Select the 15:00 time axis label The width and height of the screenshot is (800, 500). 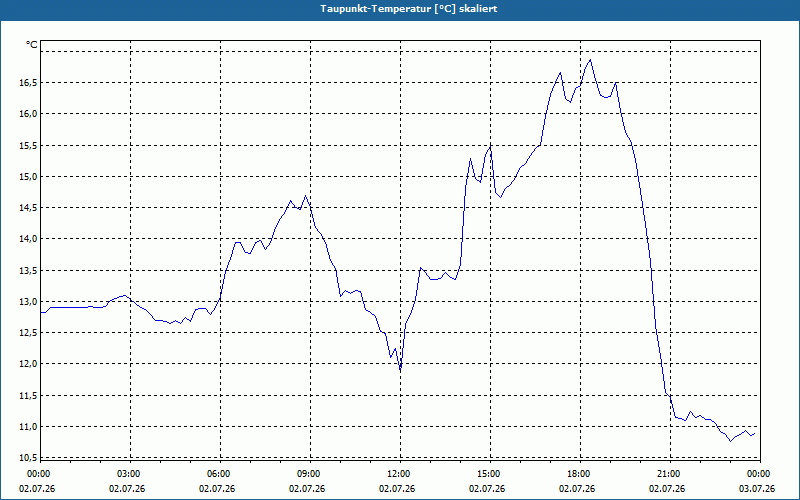[488, 474]
